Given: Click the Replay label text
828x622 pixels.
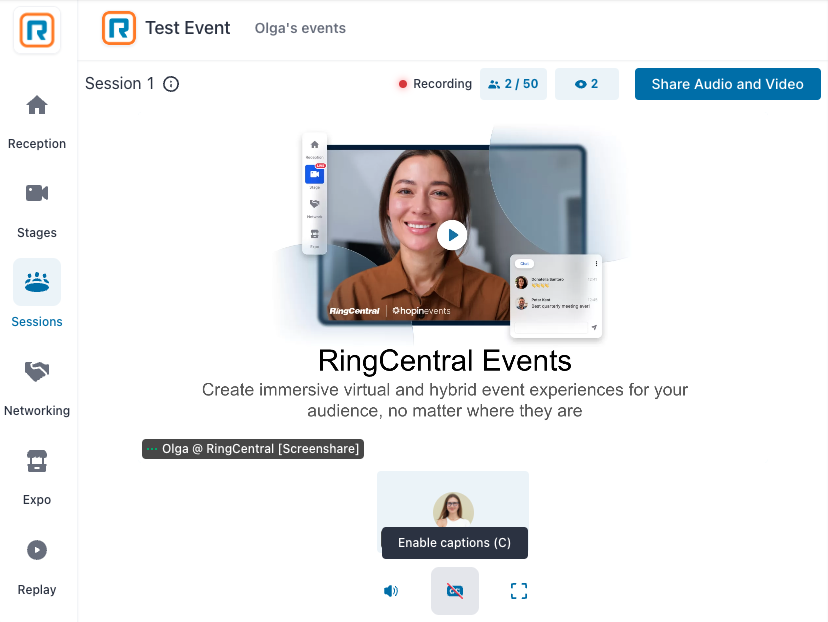Looking at the screenshot, I should tap(37, 590).
